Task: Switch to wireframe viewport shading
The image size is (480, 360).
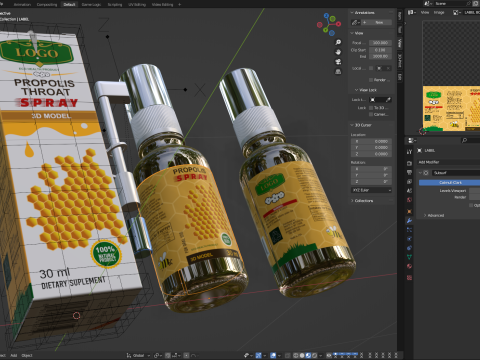Action: coord(296,355)
